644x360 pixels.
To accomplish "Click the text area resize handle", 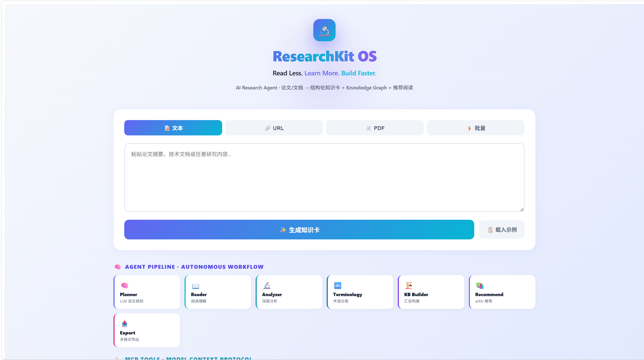I will point(522,210).
